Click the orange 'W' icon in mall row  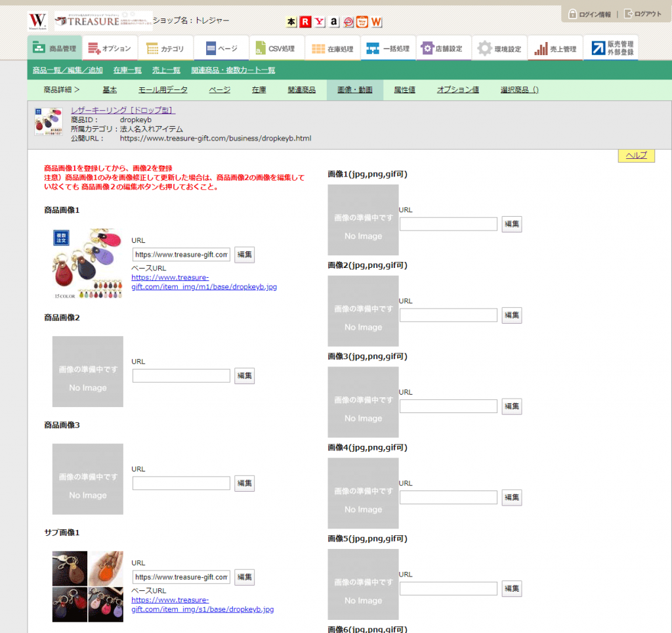(x=377, y=22)
